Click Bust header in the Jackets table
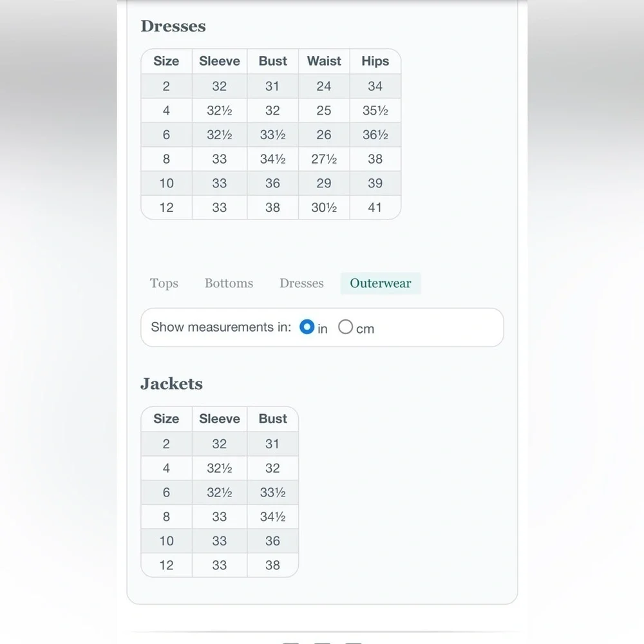Viewport: 644px width, 644px height. point(272,419)
